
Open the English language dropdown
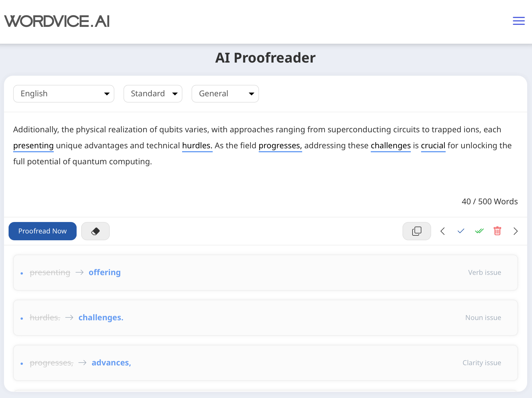pos(63,93)
